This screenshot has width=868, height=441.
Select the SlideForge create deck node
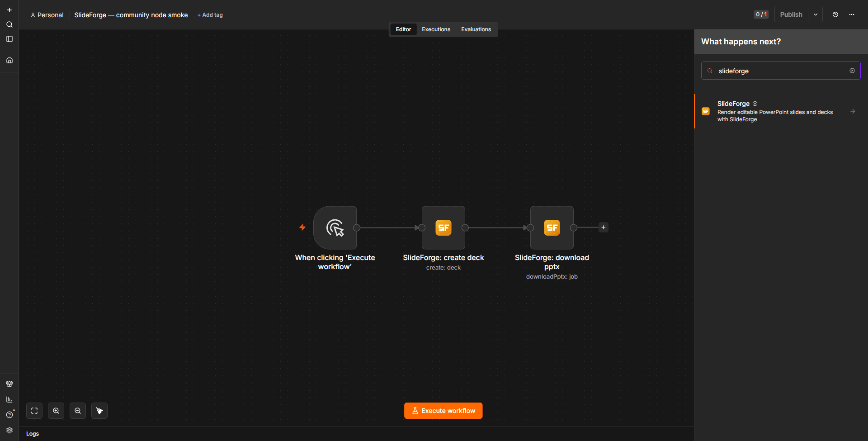click(443, 228)
